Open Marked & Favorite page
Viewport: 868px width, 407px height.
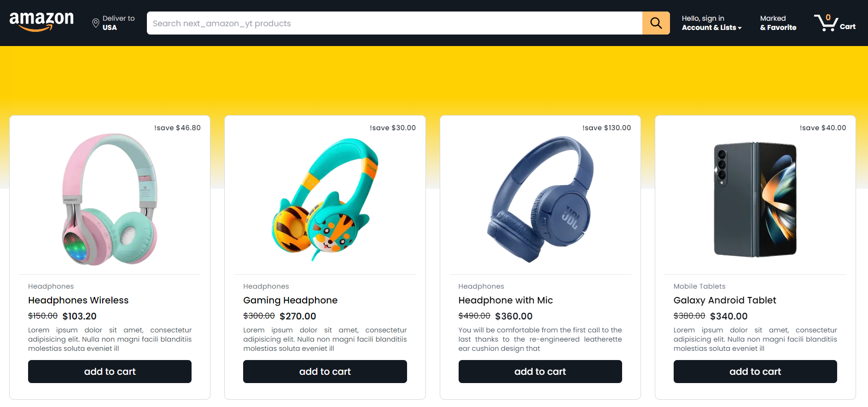pyautogui.click(x=778, y=23)
